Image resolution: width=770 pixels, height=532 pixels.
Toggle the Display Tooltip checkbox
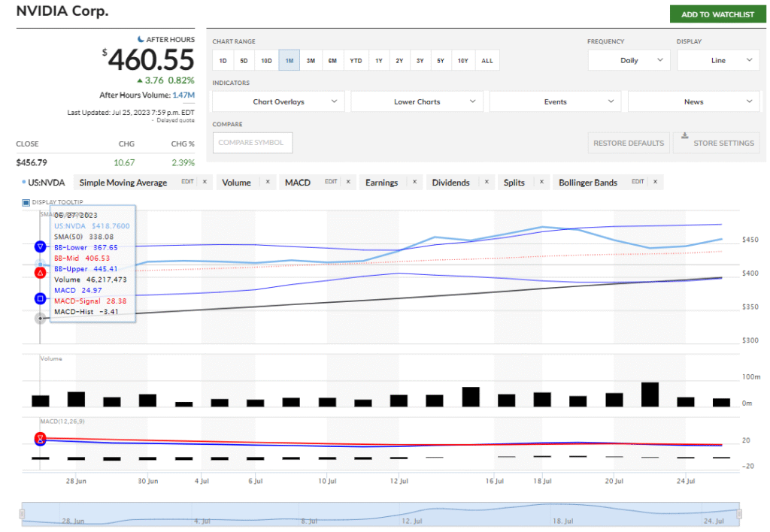point(26,202)
